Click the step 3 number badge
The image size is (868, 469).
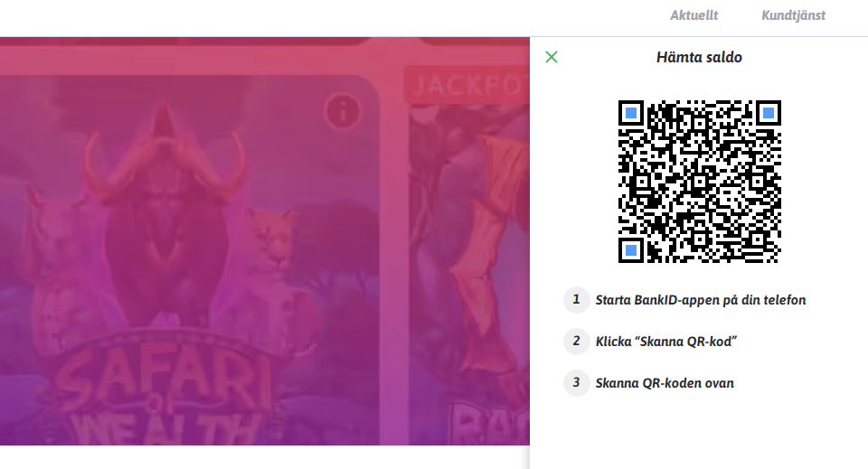click(x=576, y=383)
